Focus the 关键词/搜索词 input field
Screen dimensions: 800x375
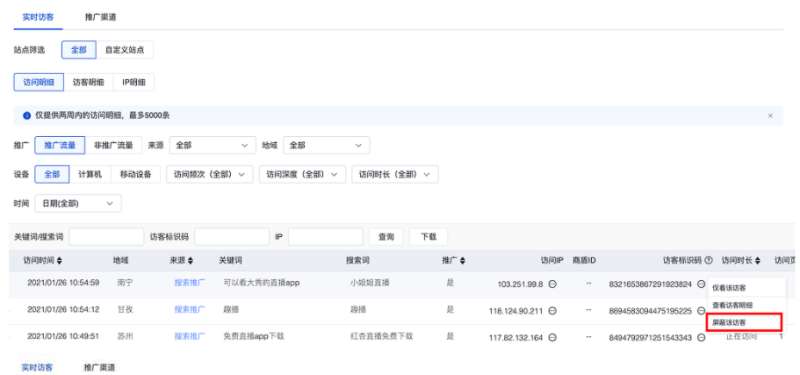tap(106, 237)
